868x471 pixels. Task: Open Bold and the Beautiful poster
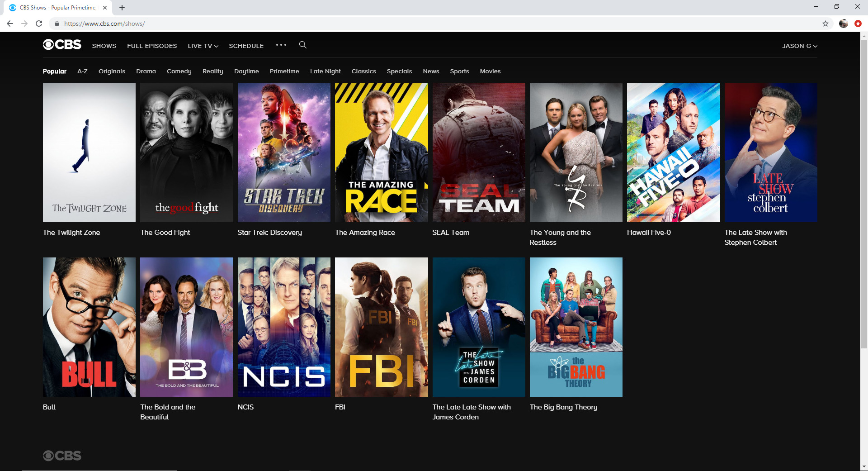(x=187, y=327)
